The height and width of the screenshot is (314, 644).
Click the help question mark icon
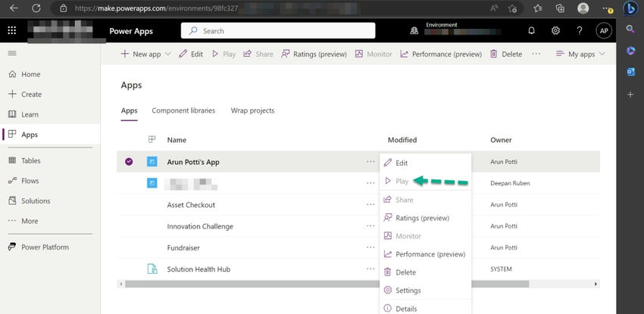pyautogui.click(x=580, y=31)
